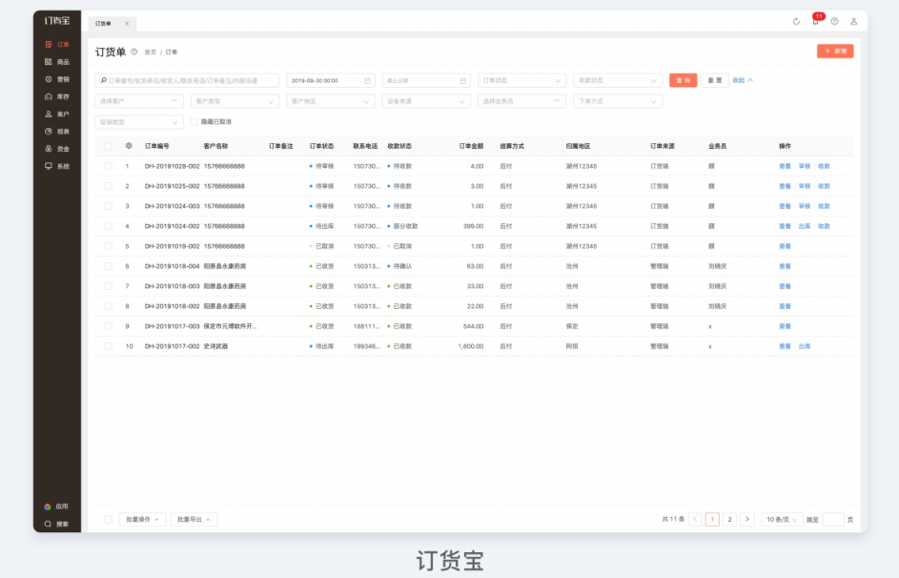Tick the checkbox for order DH-20191025-002
Screen dimensions: 899x578
click(108, 186)
